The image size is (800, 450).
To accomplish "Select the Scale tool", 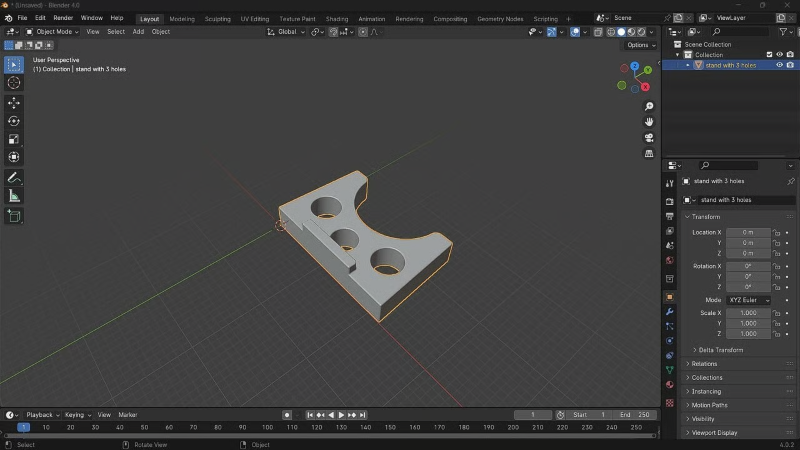I will [x=14, y=139].
